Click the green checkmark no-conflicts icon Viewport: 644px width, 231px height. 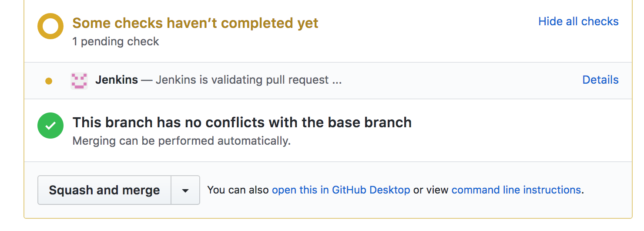tap(50, 126)
